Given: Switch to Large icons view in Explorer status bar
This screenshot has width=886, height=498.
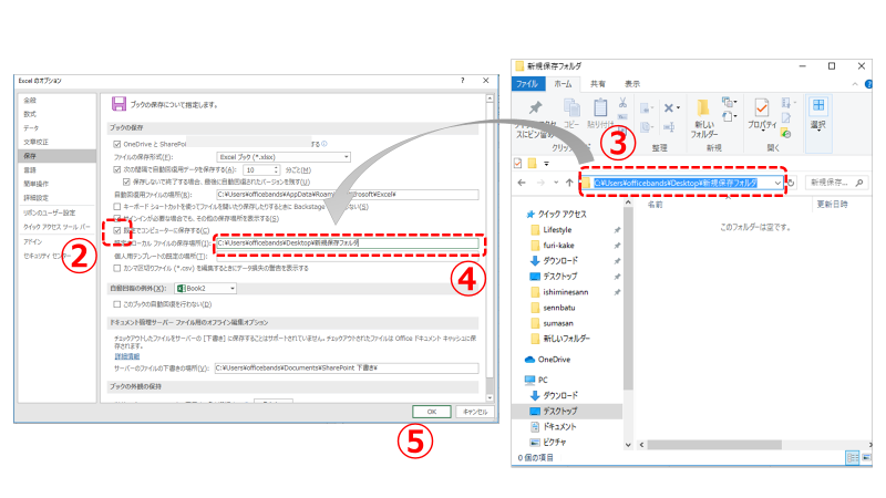Looking at the screenshot, I should tap(867, 457).
